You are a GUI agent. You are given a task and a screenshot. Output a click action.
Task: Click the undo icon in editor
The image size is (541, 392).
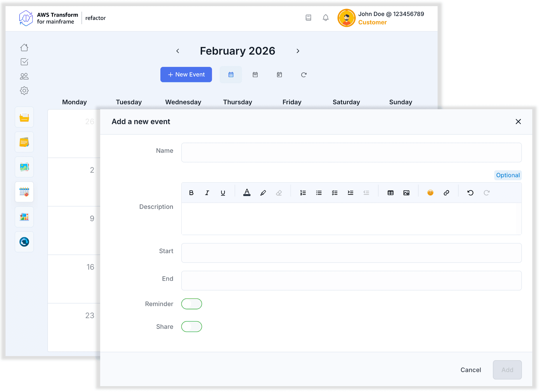pyautogui.click(x=470, y=193)
